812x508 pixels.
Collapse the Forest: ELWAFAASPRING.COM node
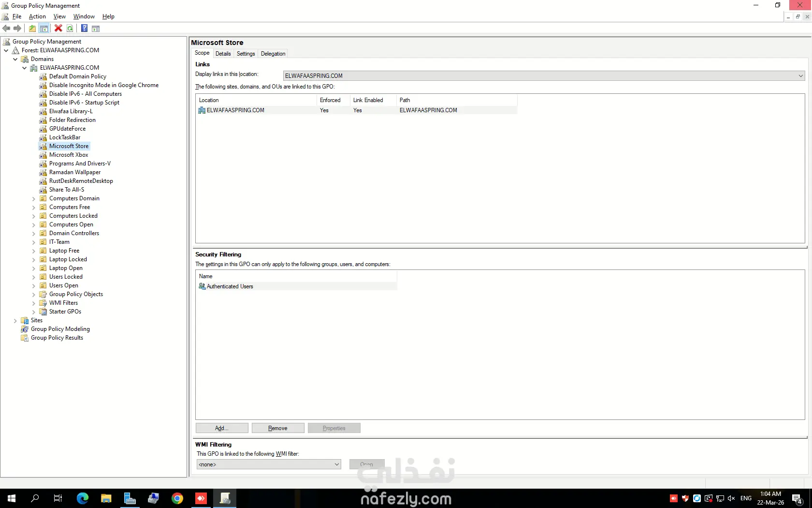6,50
